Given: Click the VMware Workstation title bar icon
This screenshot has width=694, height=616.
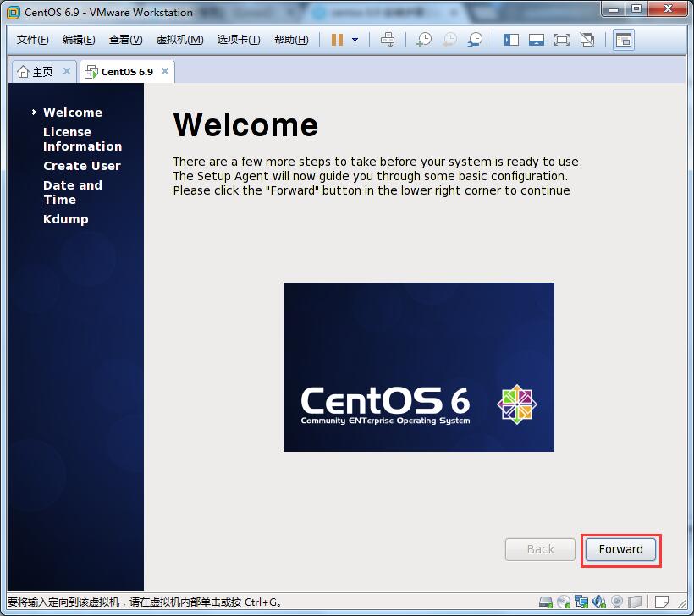Looking at the screenshot, I should (x=14, y=13).
